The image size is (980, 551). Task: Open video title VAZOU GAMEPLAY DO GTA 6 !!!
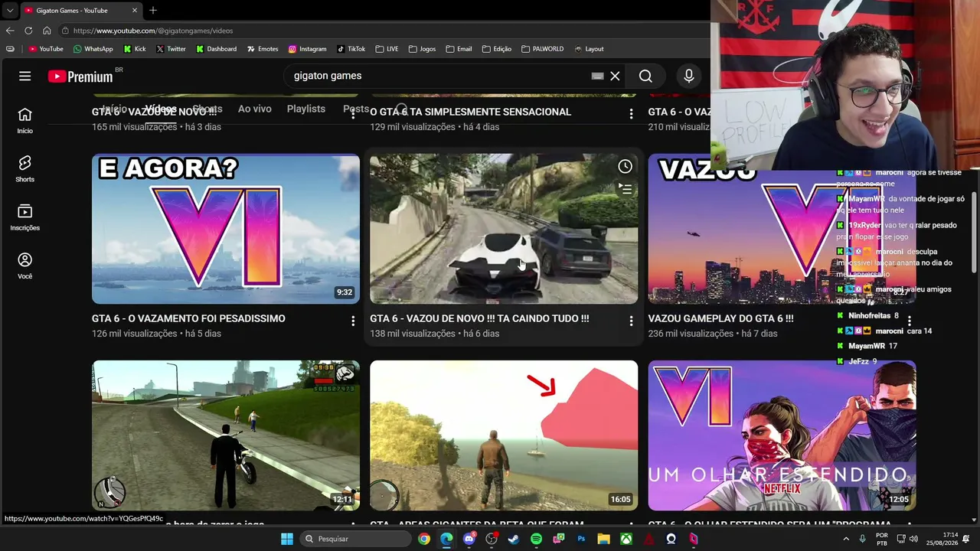[x=720, y=318]
